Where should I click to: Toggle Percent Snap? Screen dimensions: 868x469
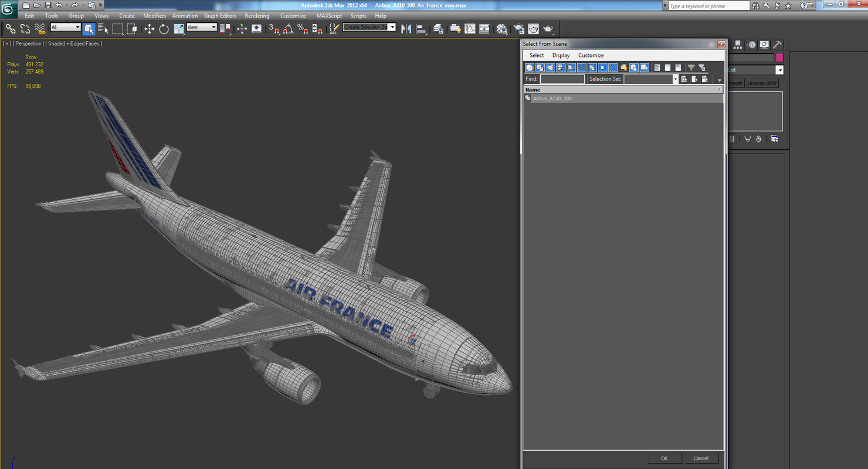pyautogui.click(x=303, y=29)
